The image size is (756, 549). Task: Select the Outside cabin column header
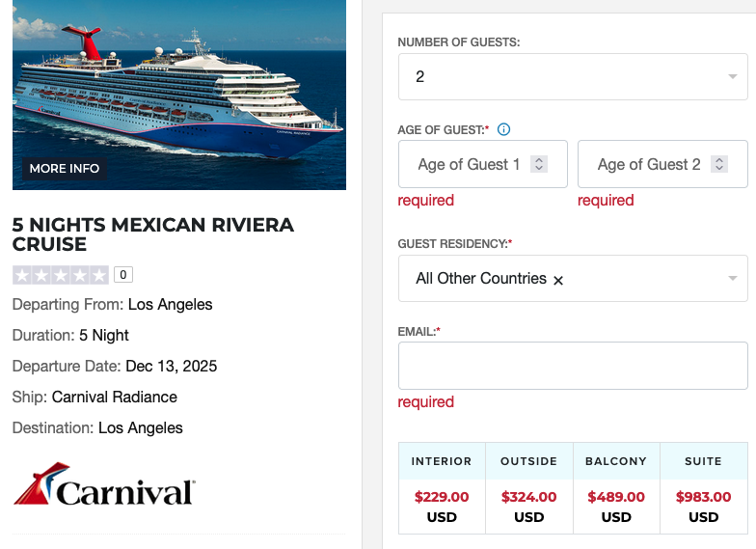(x=528, y=461)
